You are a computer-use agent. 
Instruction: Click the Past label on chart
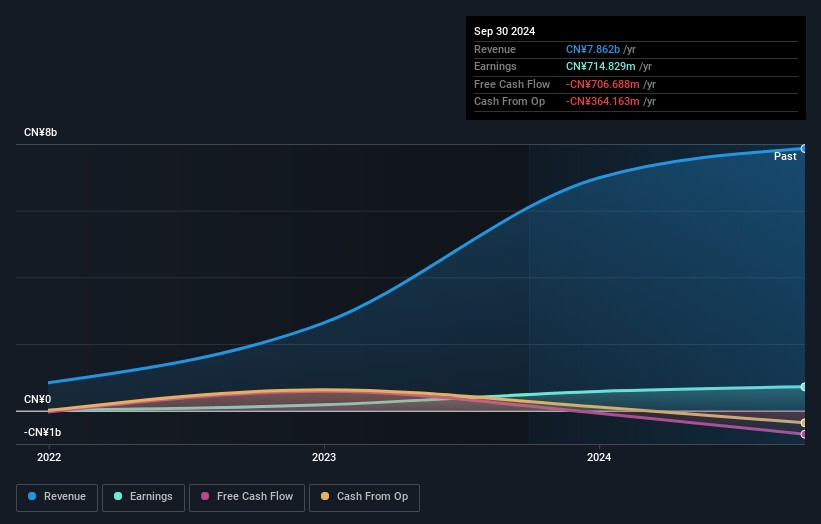point(785,157)
